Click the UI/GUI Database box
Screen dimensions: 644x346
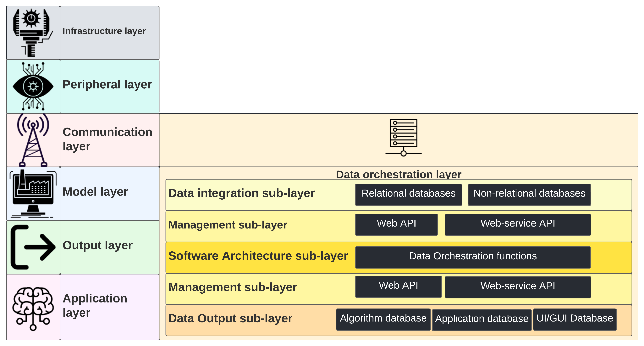tap(575, 319)
